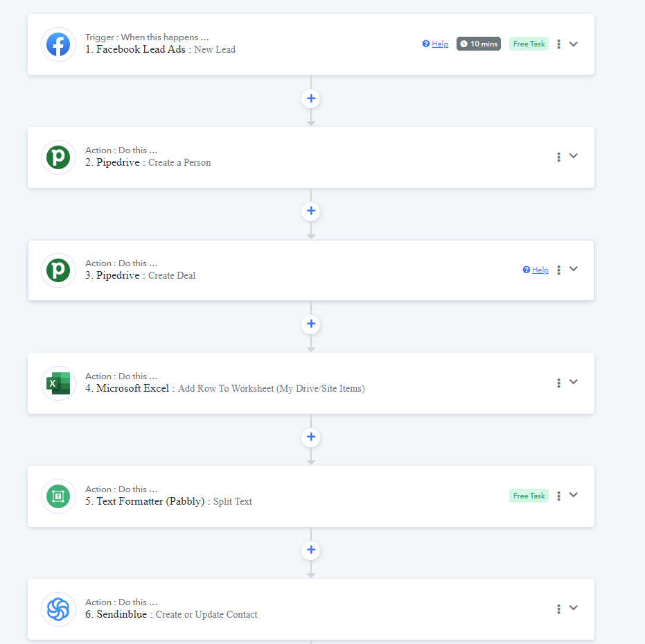Image resolution: width=645 pixels, height=644 pixels.
Task: Click the '2. Pipedrive : Create a Person' title
Action: (x=148, y=162)
